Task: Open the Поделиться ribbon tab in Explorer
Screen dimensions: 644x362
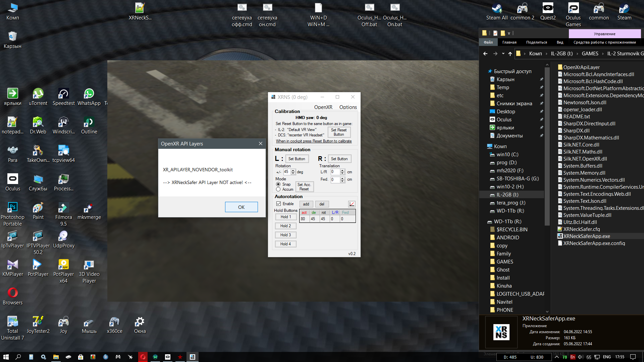Action: (536, 42)
